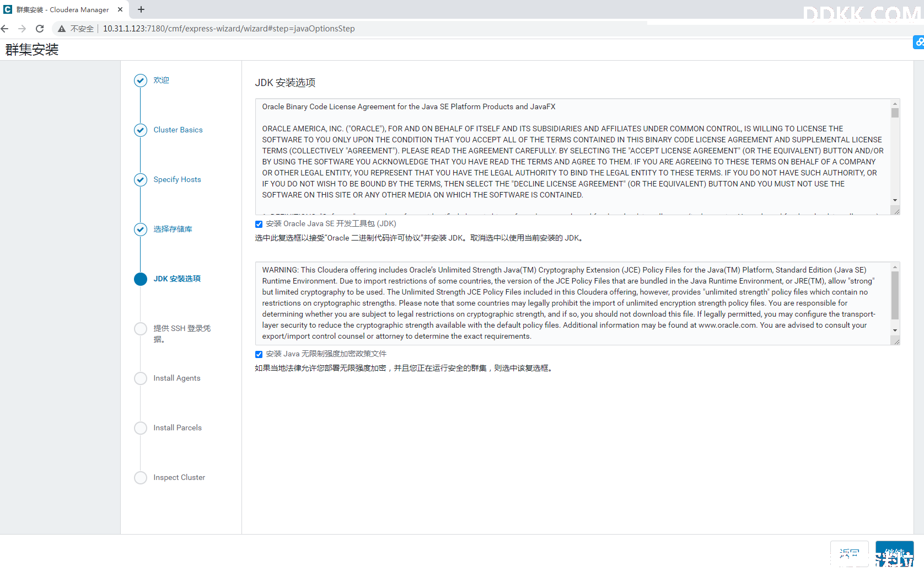Viewport: 924px width, 571px height.
Task: Select the Inspect Cluster step label
Action: tap(179, 478)
